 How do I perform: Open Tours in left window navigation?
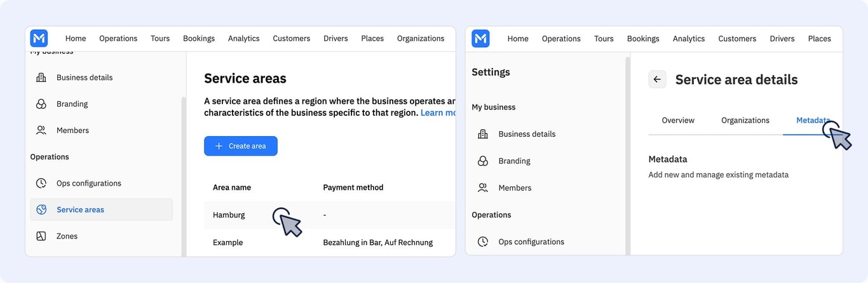point(160,38)
